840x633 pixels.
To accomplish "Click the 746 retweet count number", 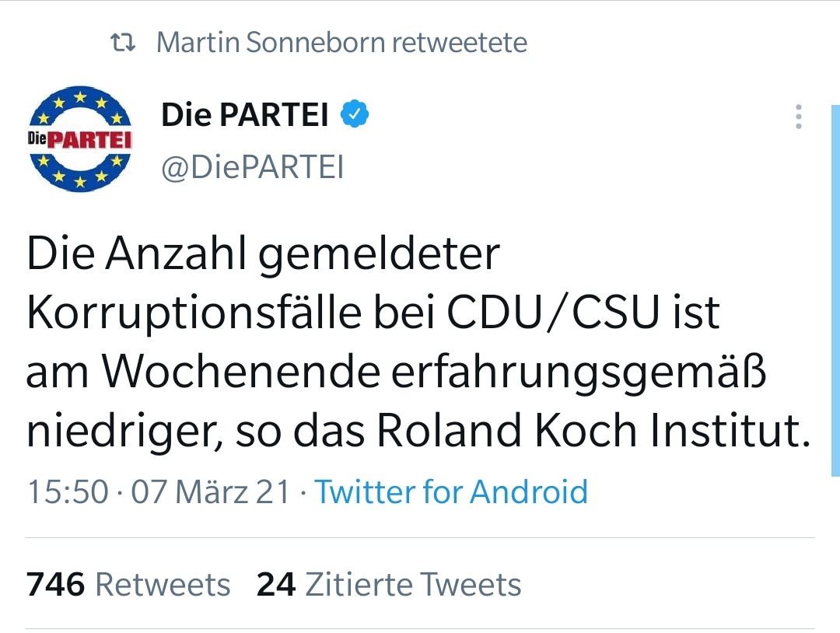I will tap(55, 585).
